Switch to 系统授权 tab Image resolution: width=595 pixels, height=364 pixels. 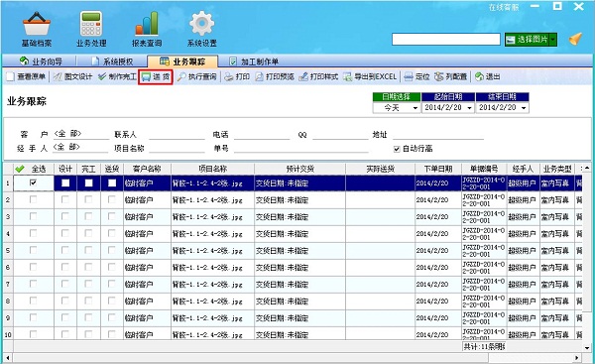[x=112, y=61]
